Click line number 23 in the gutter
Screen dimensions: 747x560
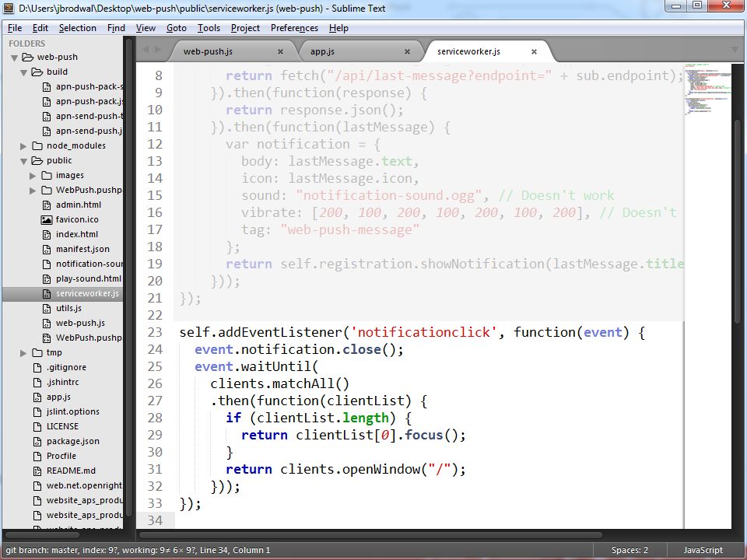(x=154, y=332)
